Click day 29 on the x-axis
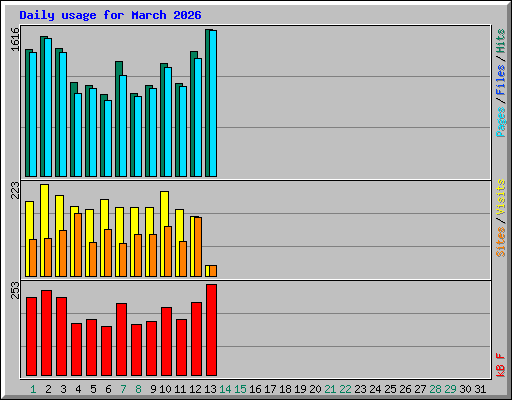 coord(450,389)
